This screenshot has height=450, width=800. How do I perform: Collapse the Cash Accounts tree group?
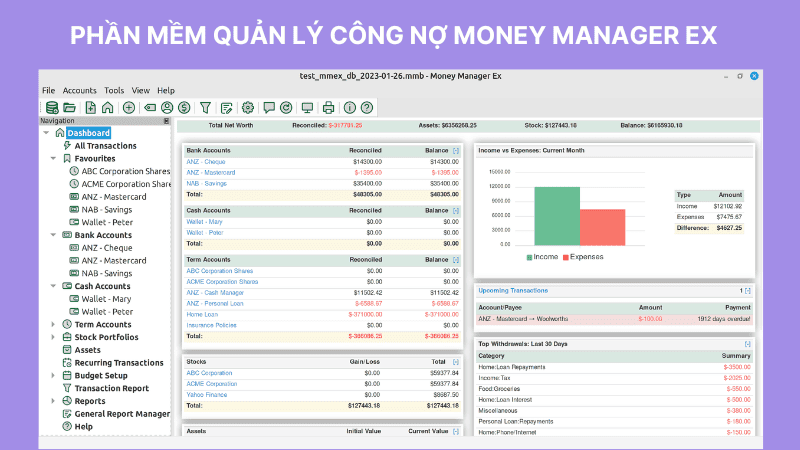pyautogui.click(x=53, y=286)
